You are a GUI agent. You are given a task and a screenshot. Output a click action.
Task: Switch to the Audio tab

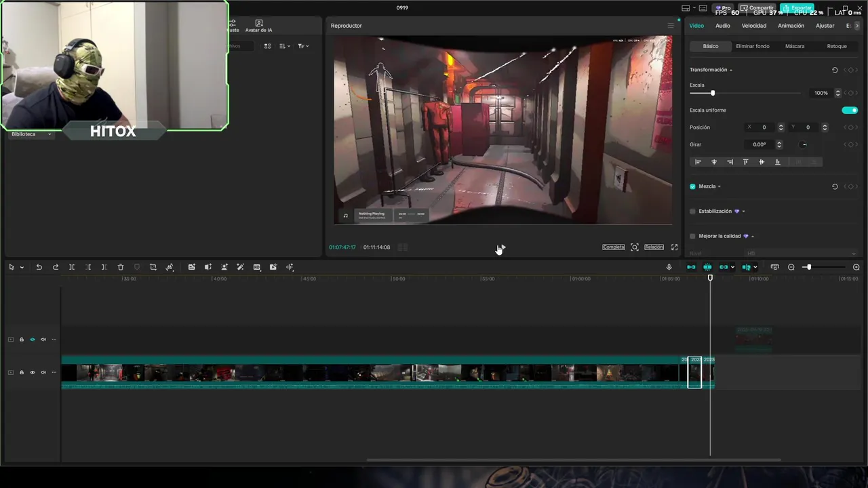coord(723,26)
